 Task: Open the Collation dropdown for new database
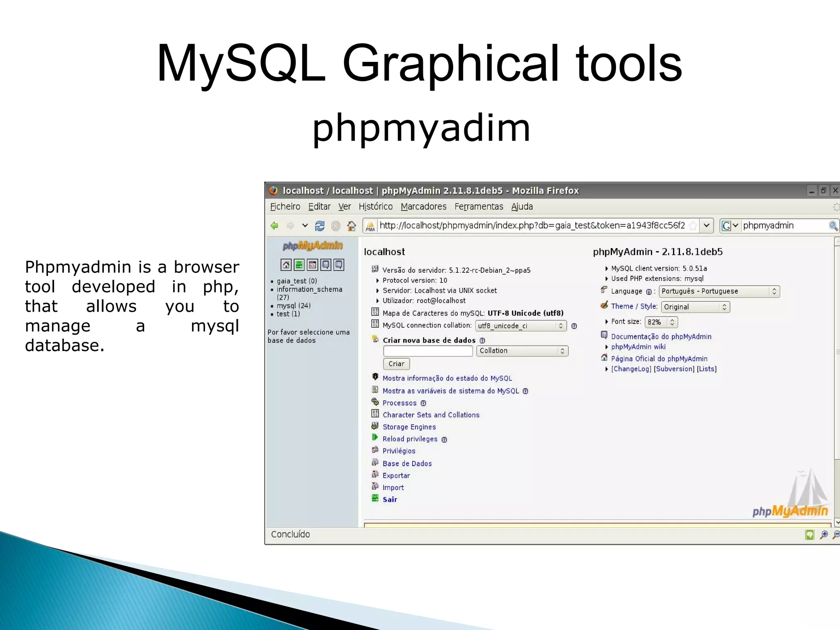[x=522, y=351]
